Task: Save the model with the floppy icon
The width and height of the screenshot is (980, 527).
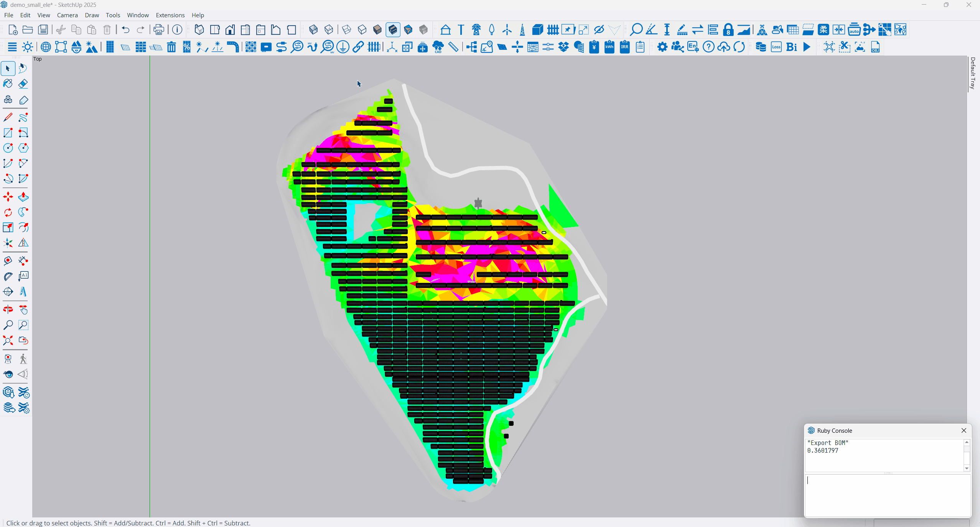Action: click(43, 30)
